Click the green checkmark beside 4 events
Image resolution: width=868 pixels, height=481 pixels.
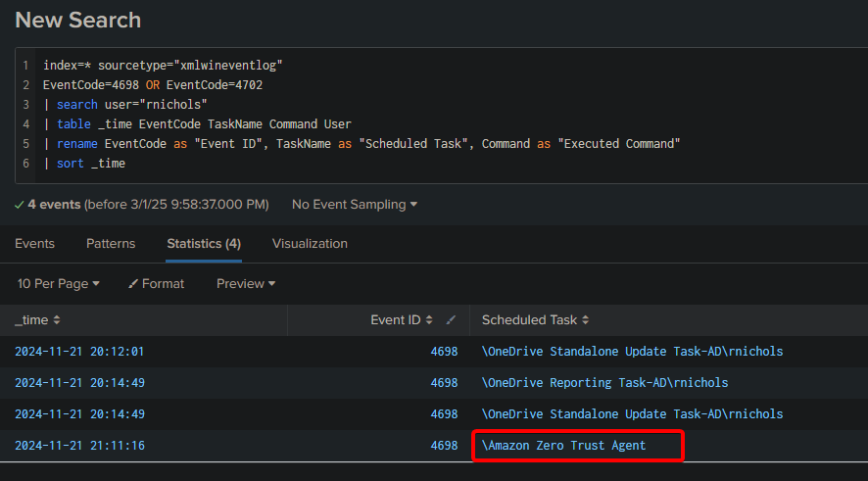click(x=19, y=205)
